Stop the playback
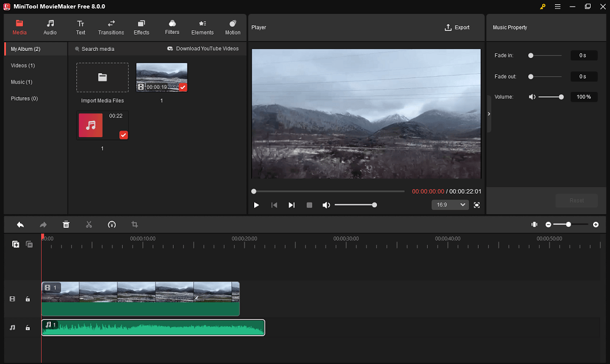This screenshot has width=610, height=364. coord(309,205)
